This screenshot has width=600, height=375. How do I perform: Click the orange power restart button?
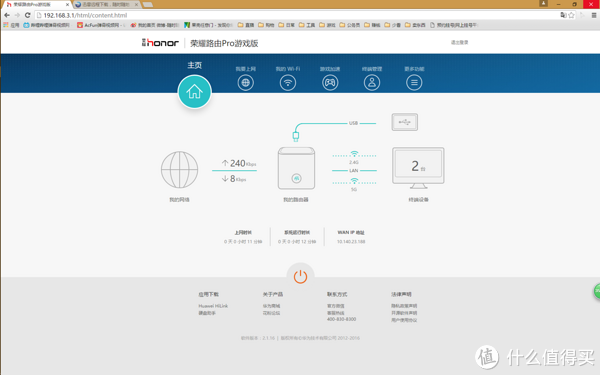pyautogui.click(x=300, y=276)
